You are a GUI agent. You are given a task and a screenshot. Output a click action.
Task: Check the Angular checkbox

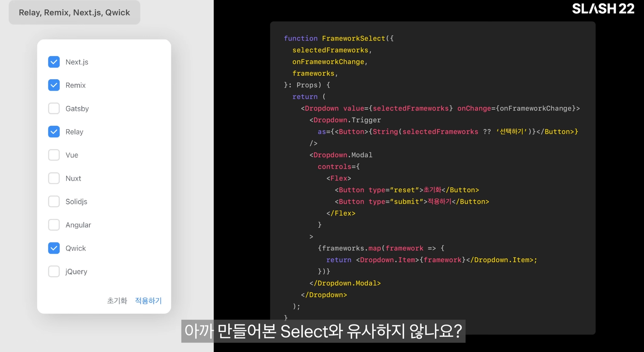54,225
